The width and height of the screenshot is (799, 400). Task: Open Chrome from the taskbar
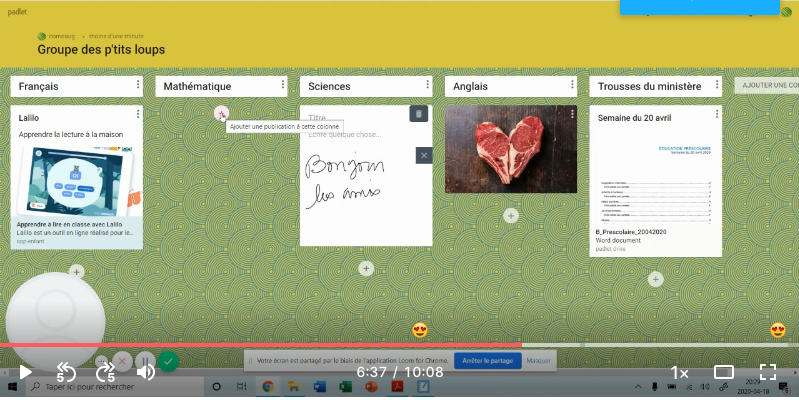coord(268,387)
